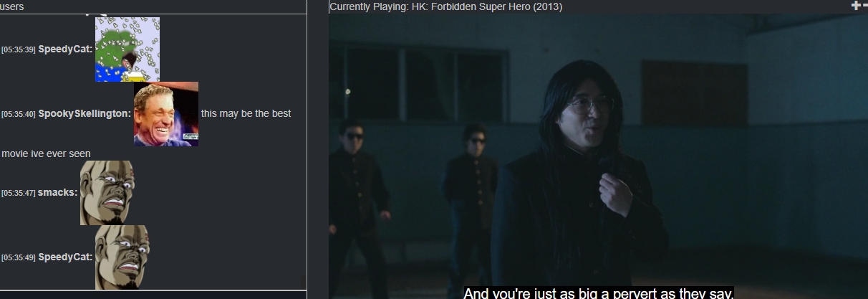
Task: Open the users list header
Action: pos(12,6)
